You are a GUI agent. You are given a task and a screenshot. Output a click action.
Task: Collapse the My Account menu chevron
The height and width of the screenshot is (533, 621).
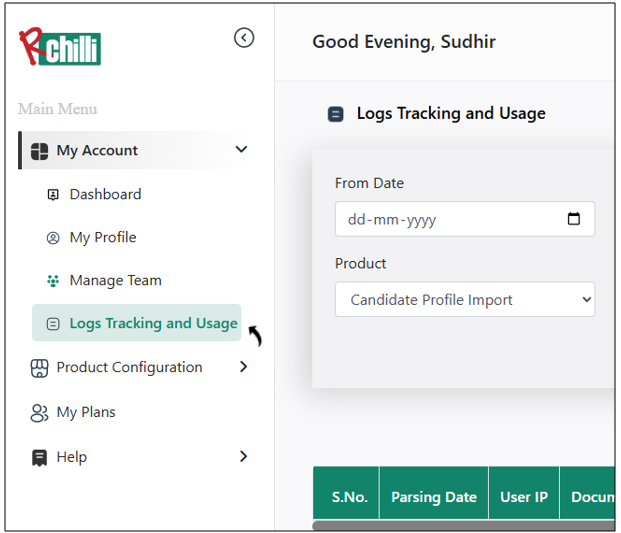click(241, 150)
